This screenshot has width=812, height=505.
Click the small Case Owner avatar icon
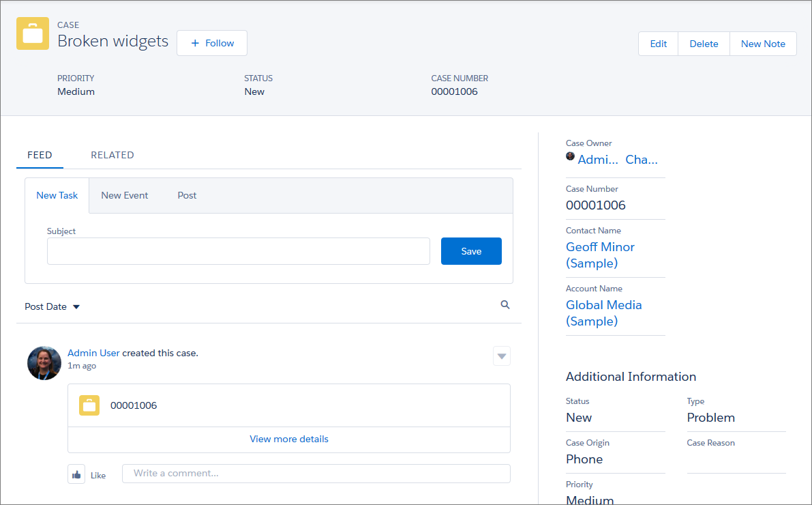click(x=570, y=156)
